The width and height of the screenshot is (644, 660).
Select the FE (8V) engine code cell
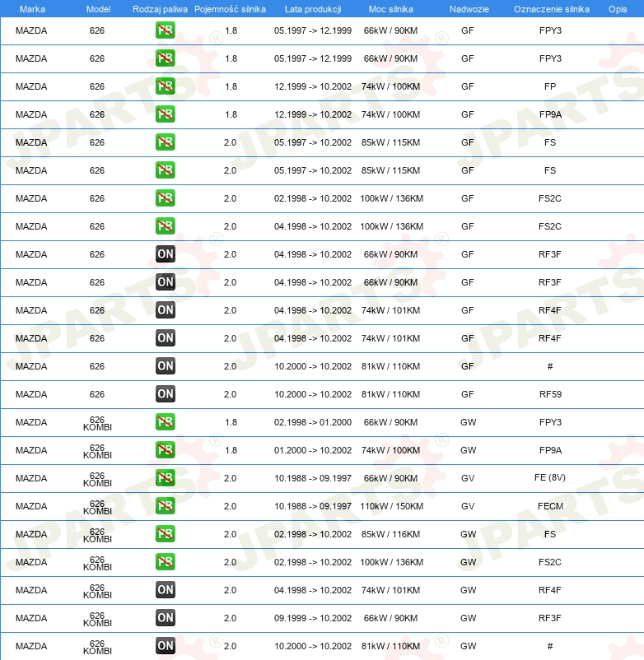550,477
